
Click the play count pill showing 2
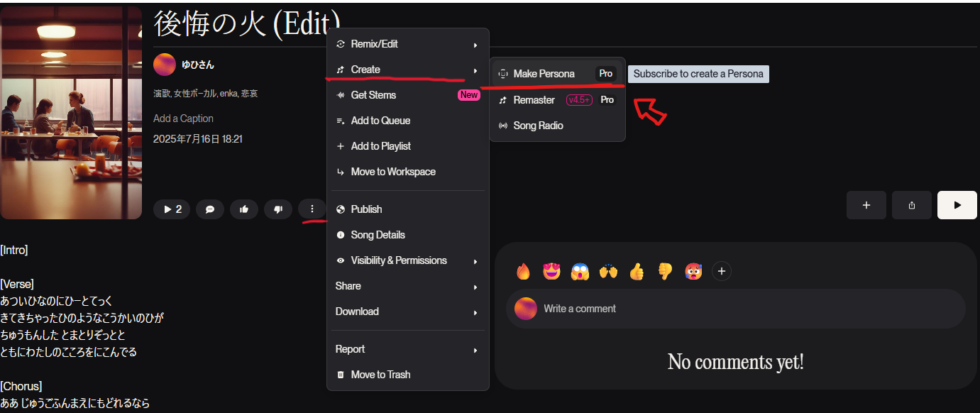172,209
